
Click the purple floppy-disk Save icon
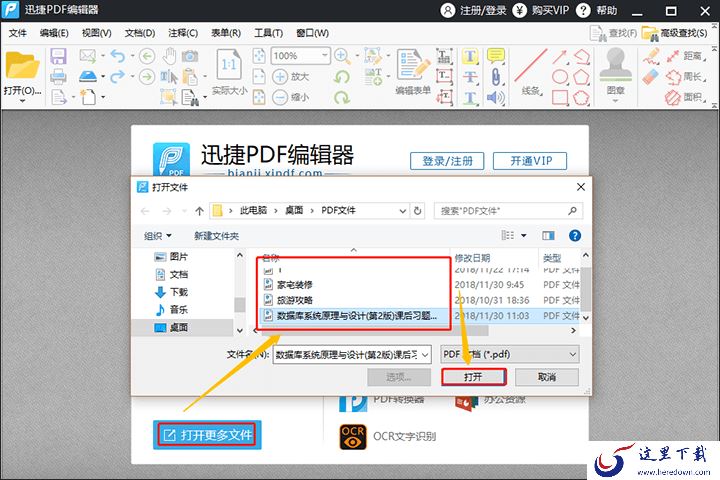pos(58,56)
